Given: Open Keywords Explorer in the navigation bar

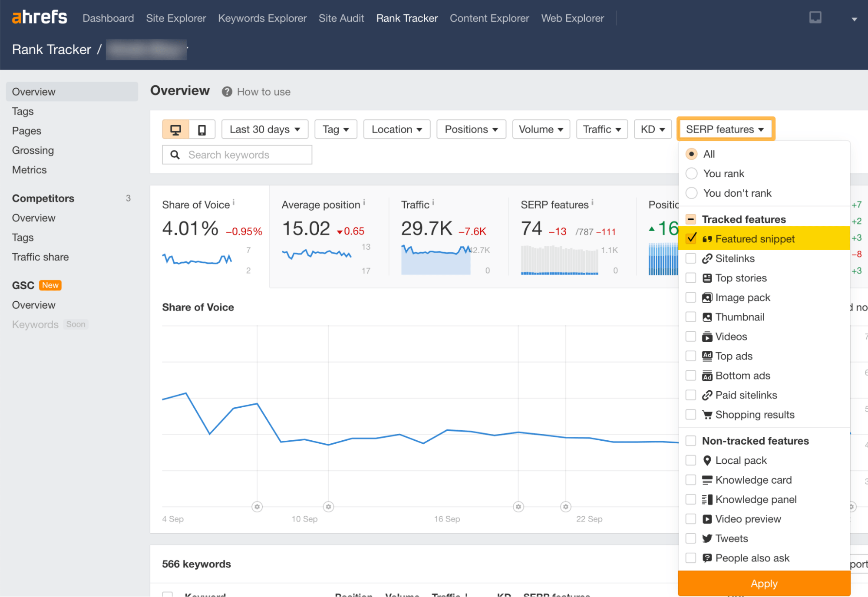Looking at the screenshot, I should (262, 18).
